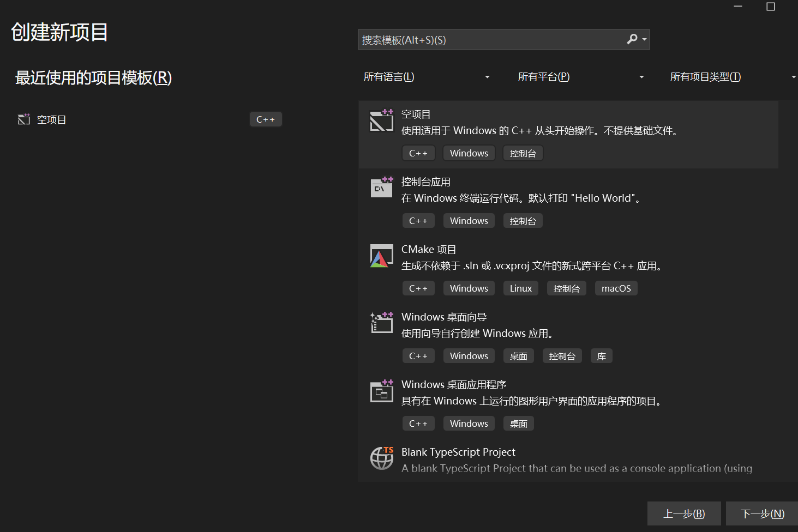Click the Linux tag on CMake 项目
The width and height of the screenshot is (798, 532).
[x=520, y=288]
